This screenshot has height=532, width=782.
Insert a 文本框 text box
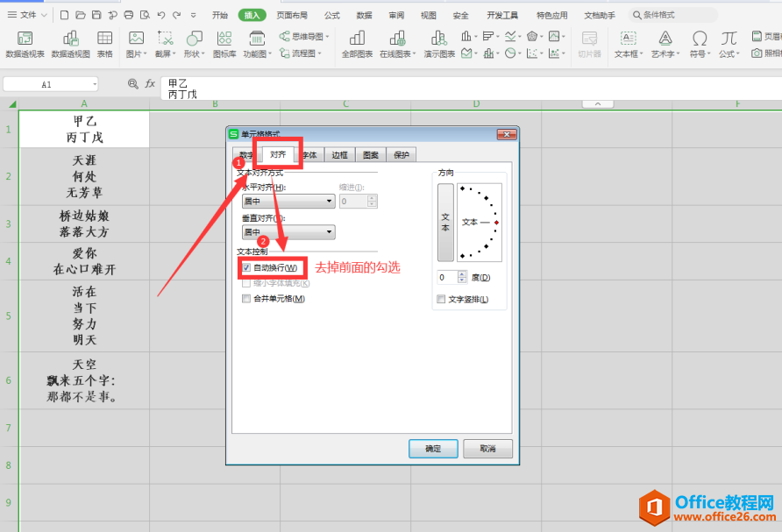pyautogui.click(x=629, y=44)
